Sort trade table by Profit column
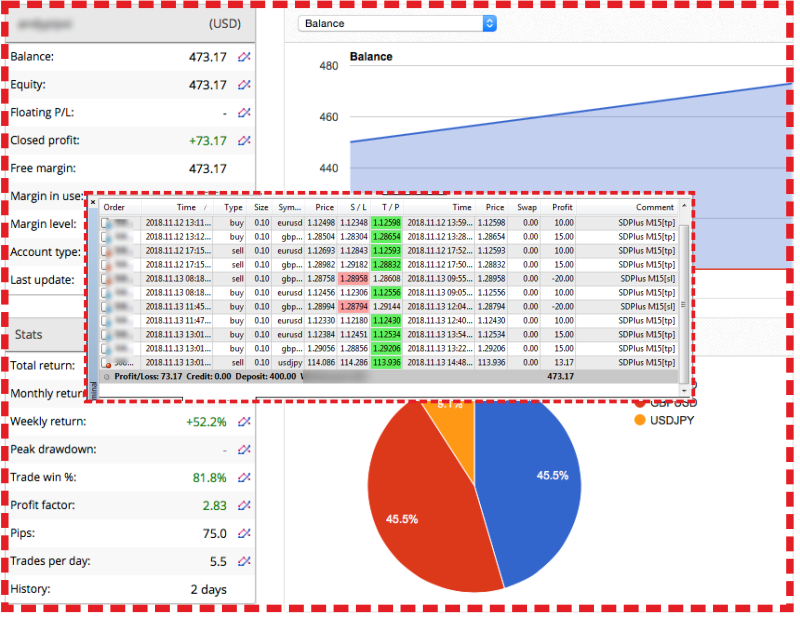 (562, 207)
